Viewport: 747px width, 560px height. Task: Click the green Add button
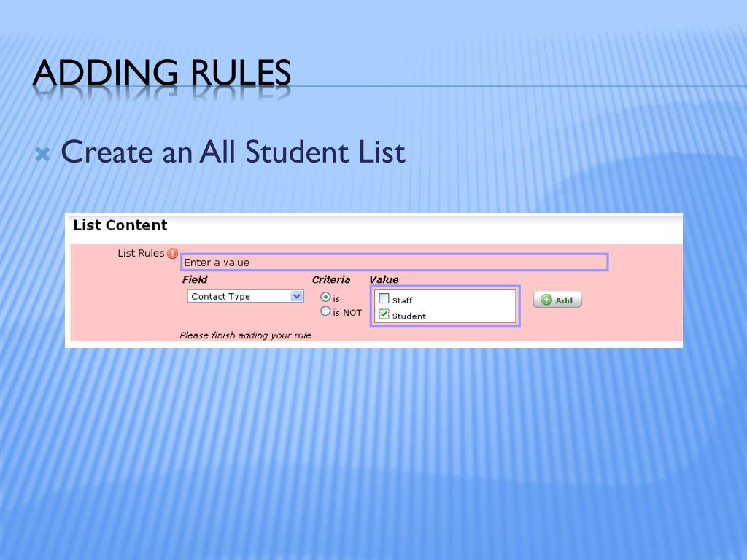pyautogui.click(x=557, y=300)
